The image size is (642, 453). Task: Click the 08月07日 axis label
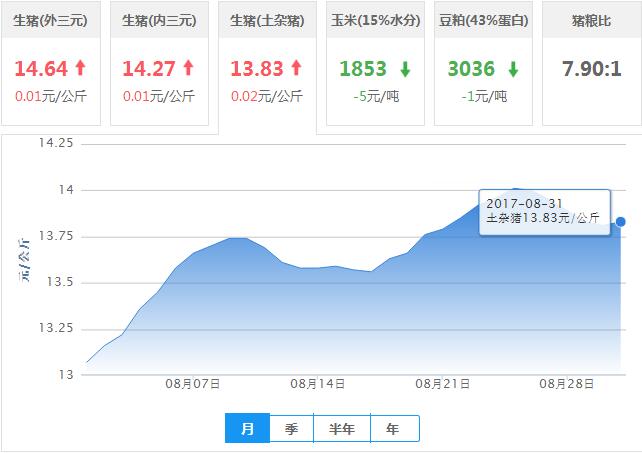pos(192,384)
